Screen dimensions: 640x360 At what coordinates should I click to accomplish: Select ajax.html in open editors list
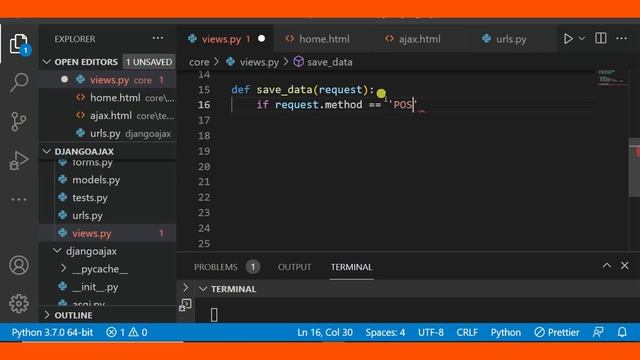tap(108, 116)
